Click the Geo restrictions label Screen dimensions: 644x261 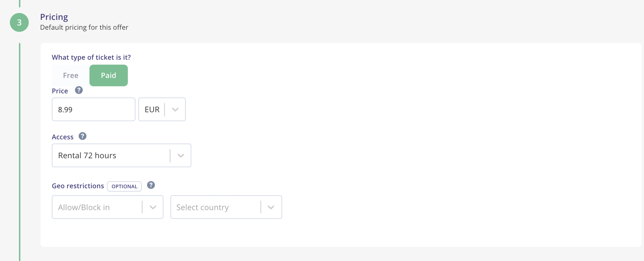[x=78, y=186]
